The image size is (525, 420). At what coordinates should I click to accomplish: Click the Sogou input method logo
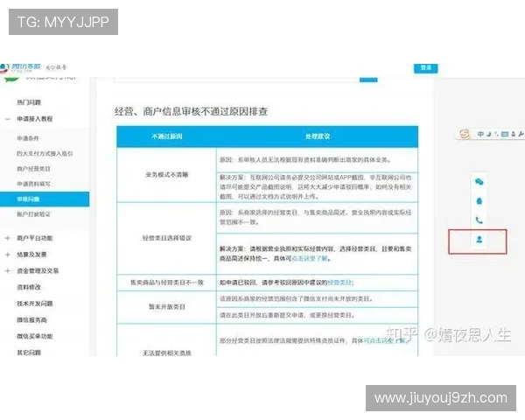[465, 134]
